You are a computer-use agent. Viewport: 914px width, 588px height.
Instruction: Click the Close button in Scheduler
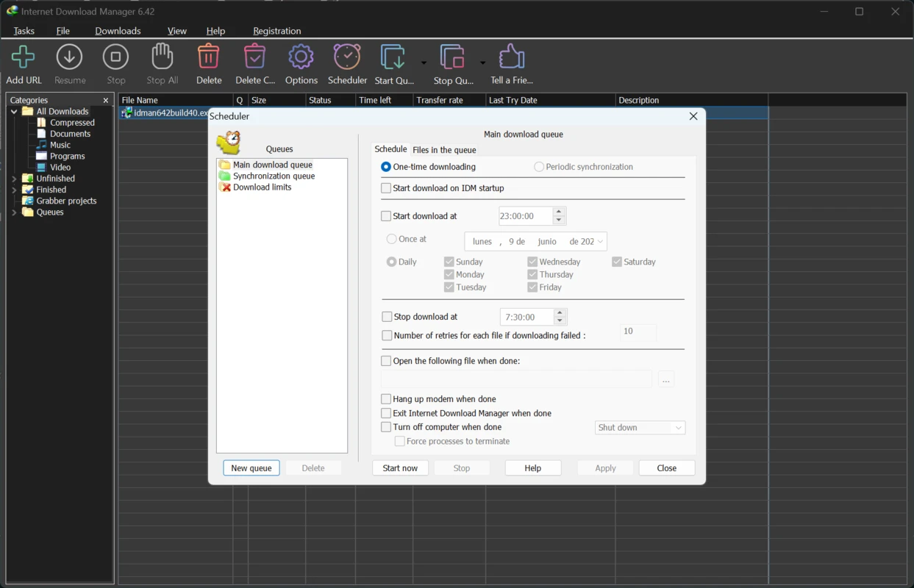[667, 468]
